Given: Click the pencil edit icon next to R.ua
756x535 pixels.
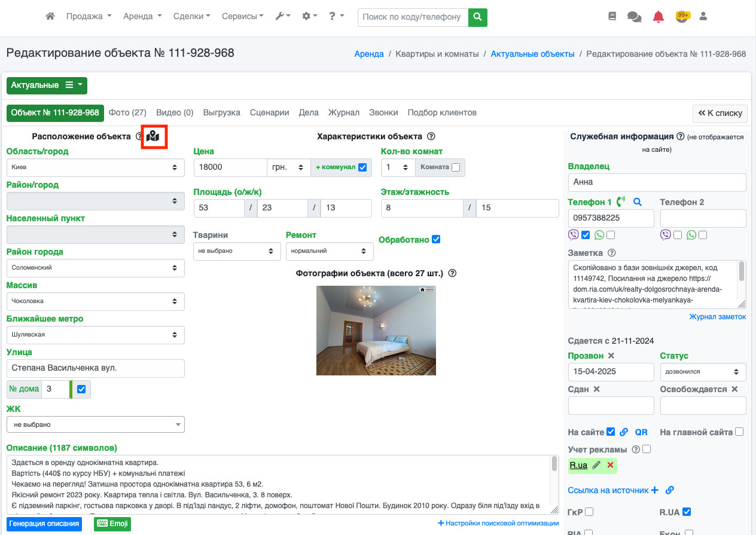Looking at the screenshot, I should click(x=596, y=465).
